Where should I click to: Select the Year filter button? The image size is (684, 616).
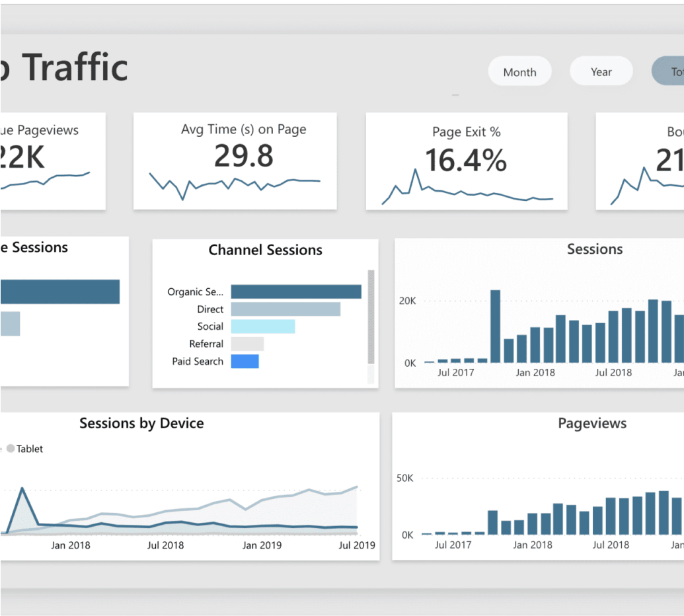(601, 71)
